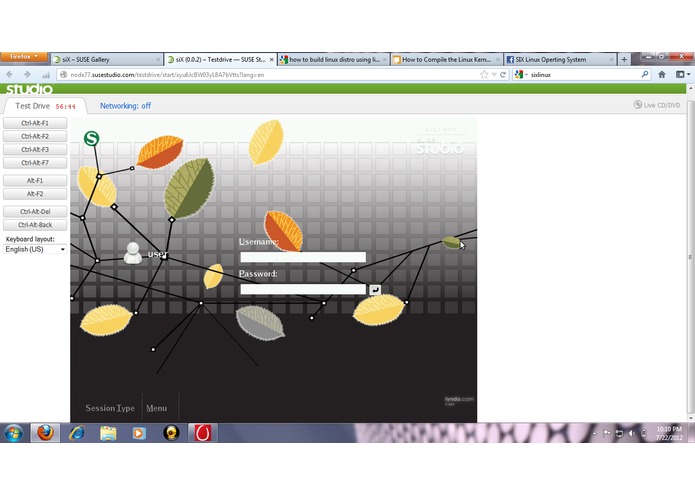The height and width of the screenshot is (494, 695).
Task: Launch Internet Explorer from the taskbar
Action: point(77,433)
